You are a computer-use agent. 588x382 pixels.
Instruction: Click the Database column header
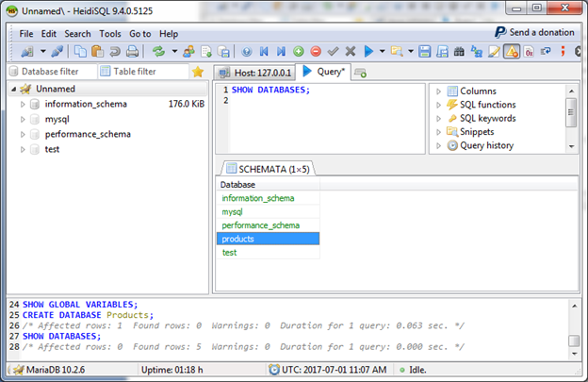coord(269,185)
